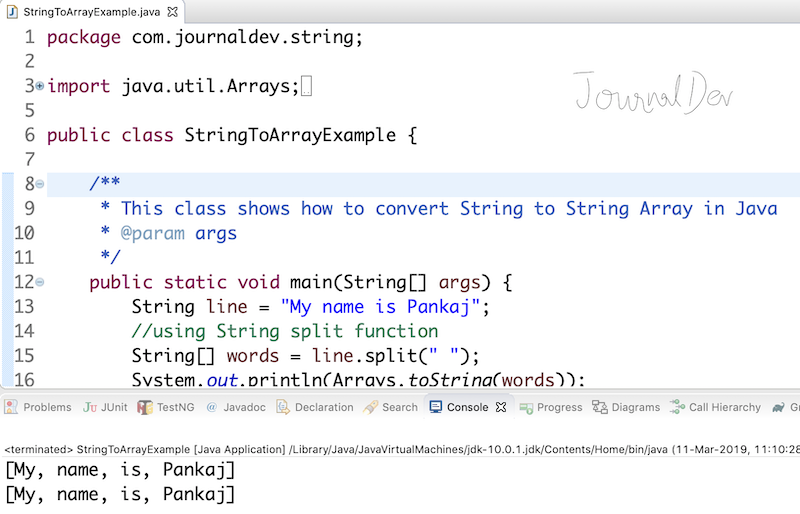Select the StringToArrayExample.java editor tab
The image size is (800, 514).
92,12
